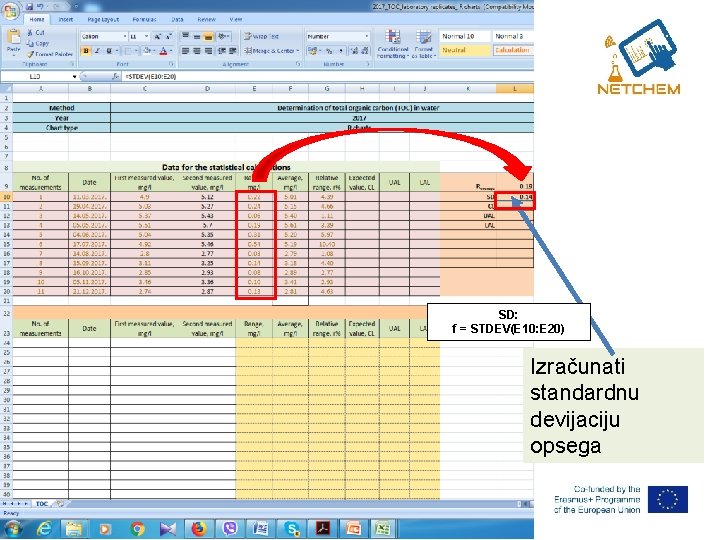Apply the Calculation cell style
720x540 pixels.
click(x=513, y=50)
